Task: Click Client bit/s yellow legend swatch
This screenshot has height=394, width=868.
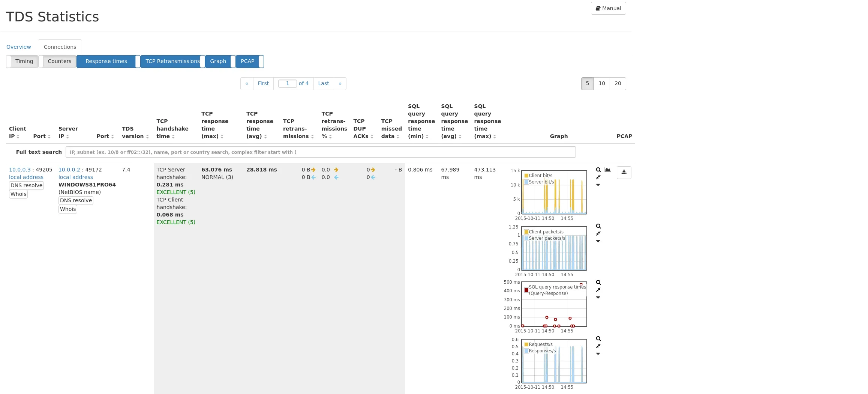Action: 526,176
